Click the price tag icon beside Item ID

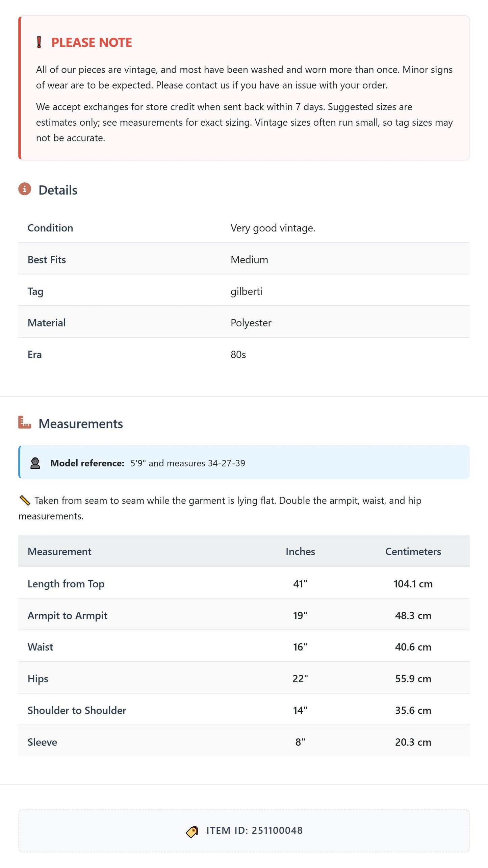tap(192, 832)
